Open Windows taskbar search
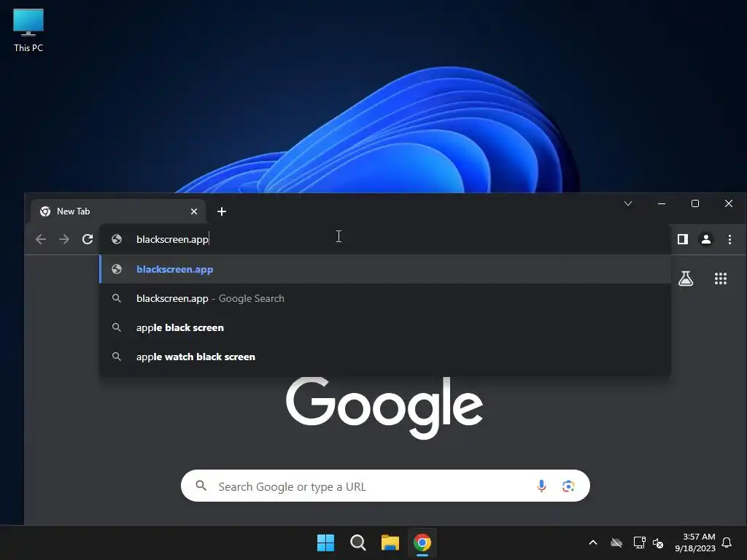This screenshot has width=747, height=560. pyautogui.click(x=357, y=542)
